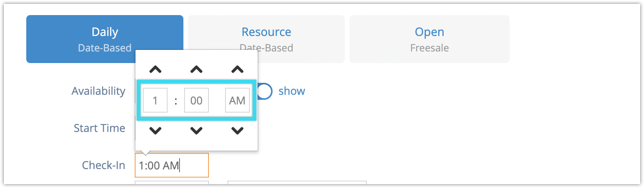Click the Availability label
Viewport: 644px width, 188px height.
pyautogui.click(x=98, y=91)
